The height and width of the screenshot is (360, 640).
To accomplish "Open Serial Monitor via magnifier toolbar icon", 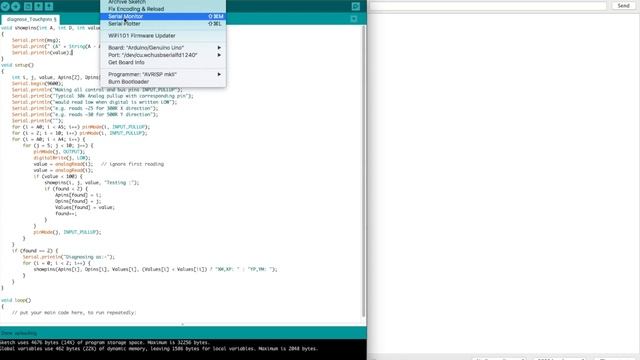I will pos(356,6).
